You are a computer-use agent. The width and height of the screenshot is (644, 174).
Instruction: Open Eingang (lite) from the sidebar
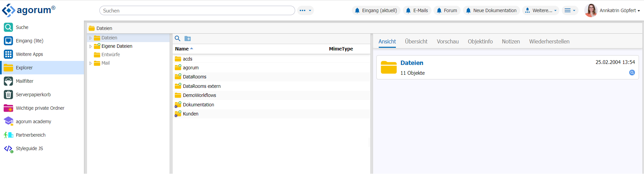(x=8, y=41)
